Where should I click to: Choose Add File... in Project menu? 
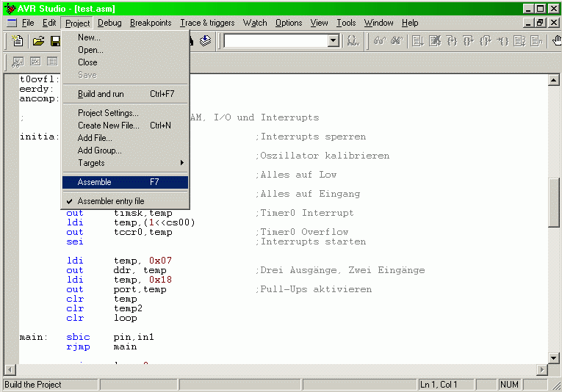pos(125,138)
